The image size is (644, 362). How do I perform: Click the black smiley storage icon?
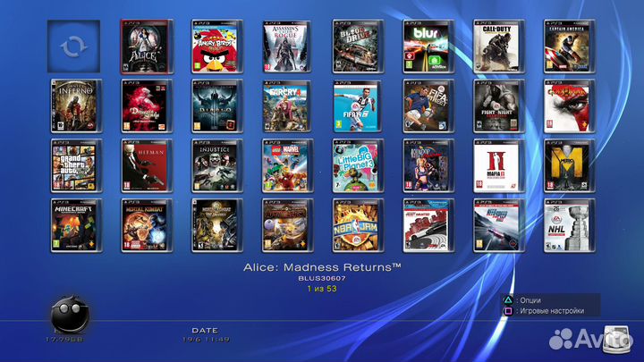(x=69, y=315)
